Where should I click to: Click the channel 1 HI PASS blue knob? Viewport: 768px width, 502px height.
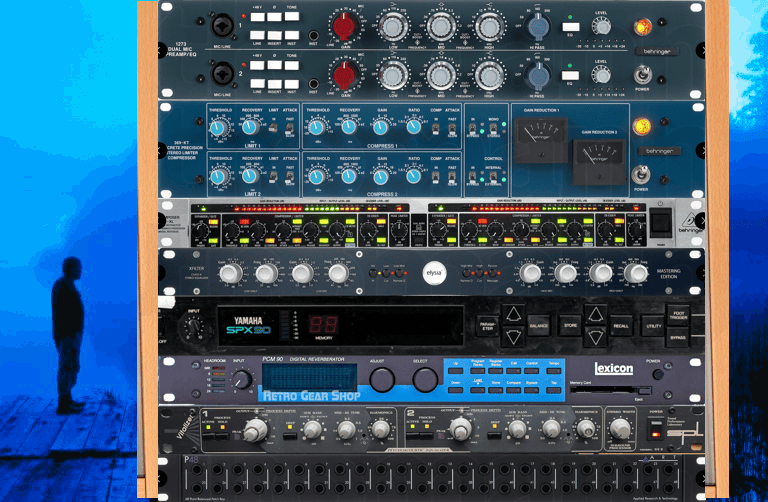point(537,26)
